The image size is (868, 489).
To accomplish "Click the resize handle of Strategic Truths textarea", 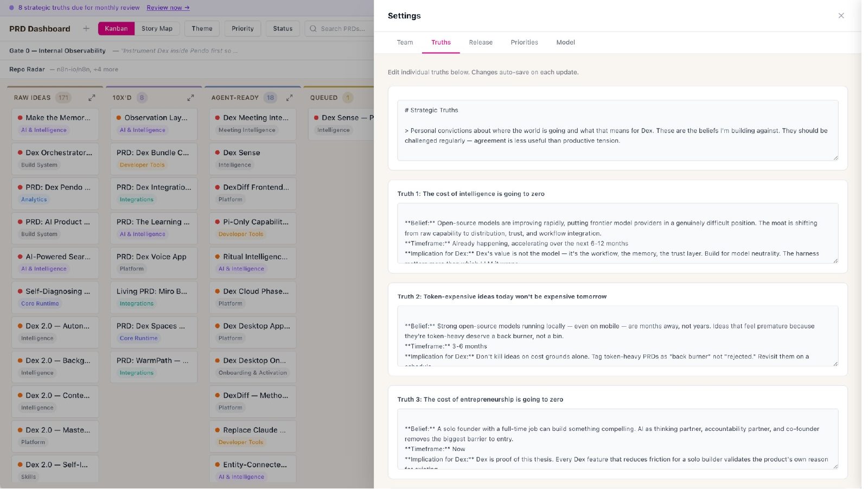I will [835, 157].
